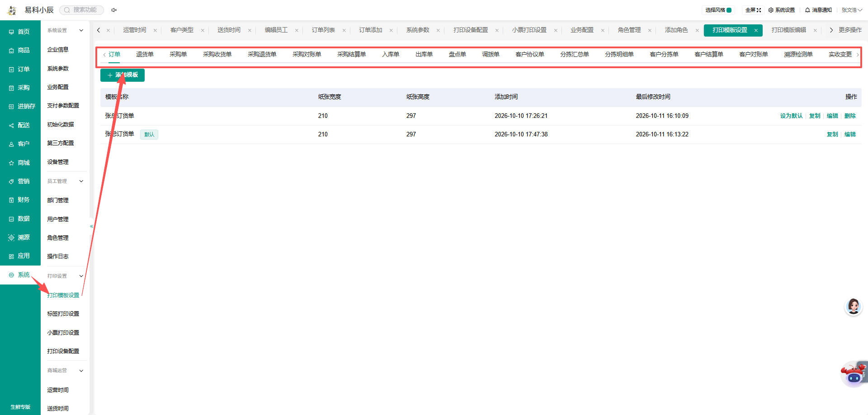Image resolution: width=868 pixels, height=415 pixels.
Task: Open the 首页 home icon in sidebar
Action: tap(11, 32)
